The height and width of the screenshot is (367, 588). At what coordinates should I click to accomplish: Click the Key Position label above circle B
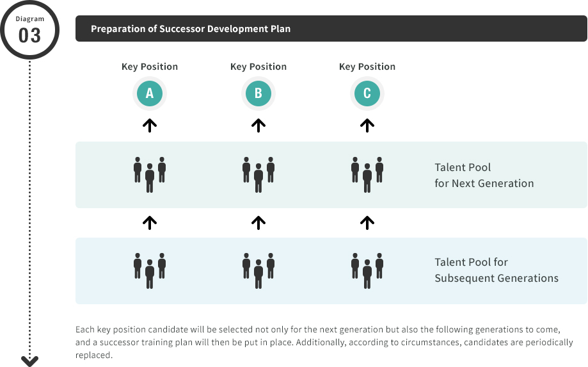click(258, 67)
